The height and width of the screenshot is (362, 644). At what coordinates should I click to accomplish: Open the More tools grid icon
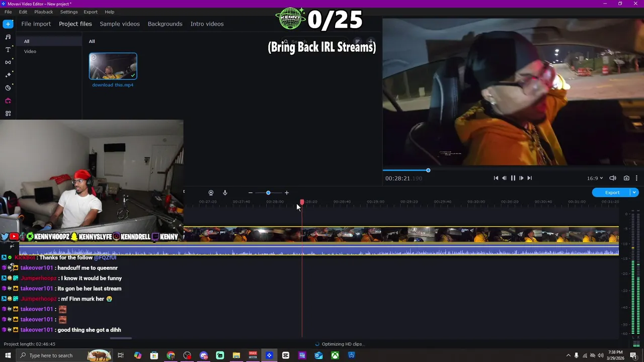(x=8, y=114)
